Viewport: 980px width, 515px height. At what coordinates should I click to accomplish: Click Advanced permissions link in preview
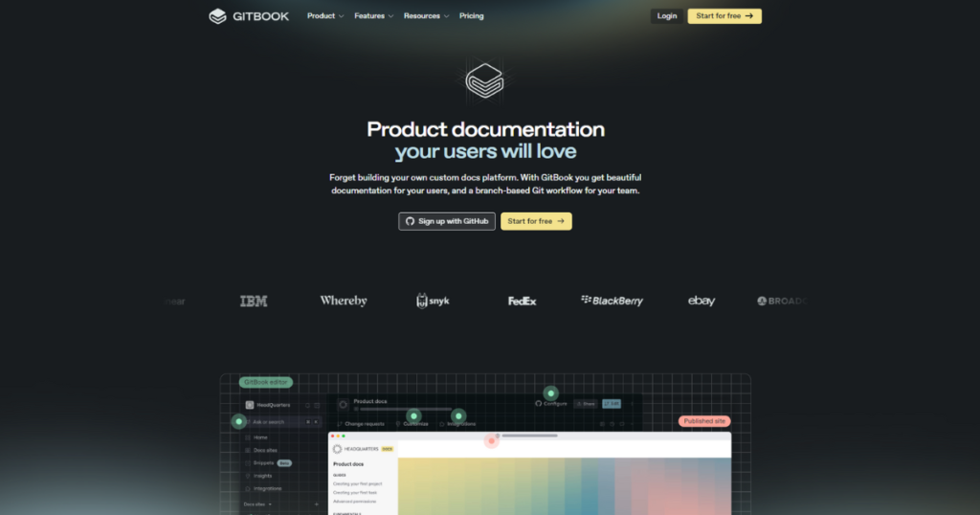(x=354, y=502)
